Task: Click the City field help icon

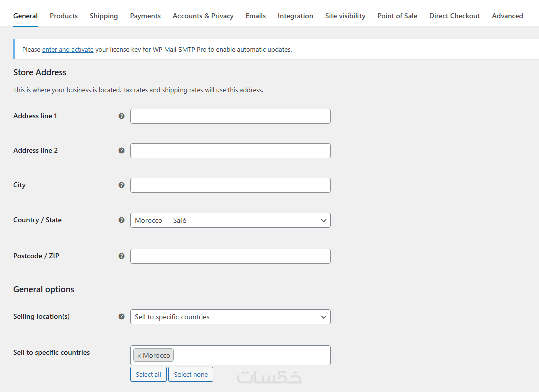Action: (x=121, y=185)
